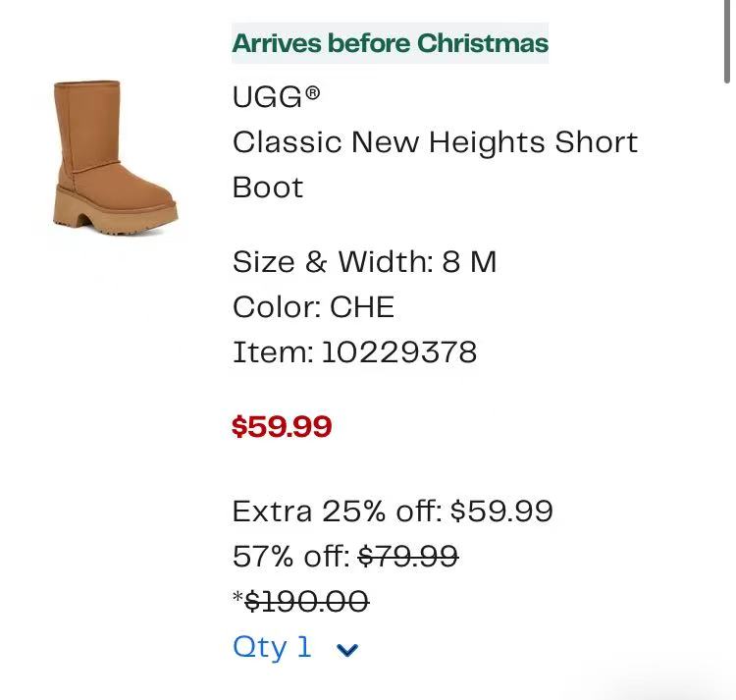Screen dimensions: 736x700
Task: Click the boot shaft in product image
Action: coord(87,125)
